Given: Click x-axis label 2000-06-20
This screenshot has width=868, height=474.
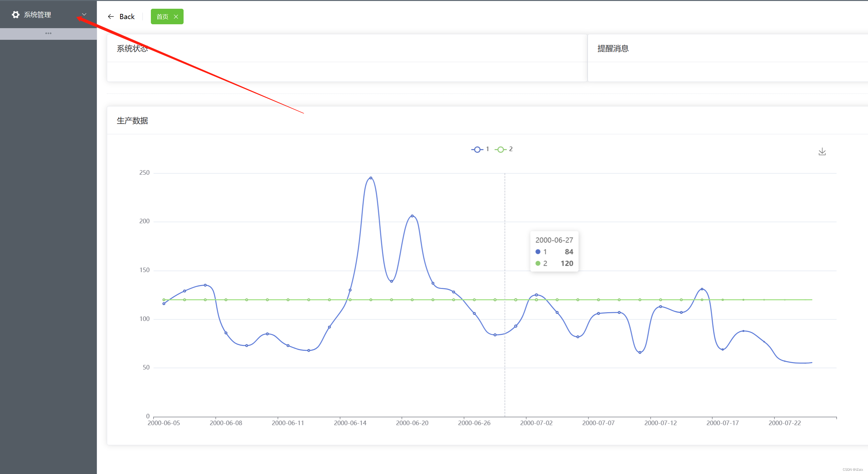Looking at the screenshot, I should pyautogui.click(x=412, y=423).
